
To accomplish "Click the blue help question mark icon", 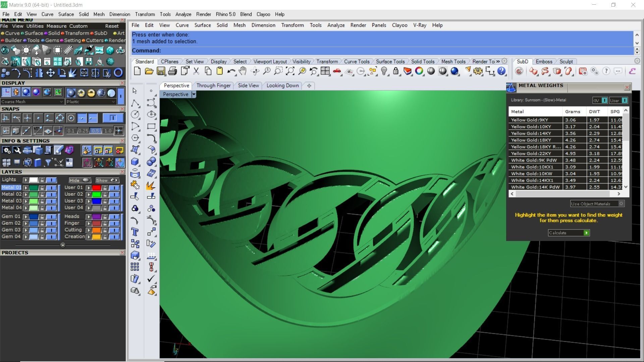I will (x=501, y=71).
